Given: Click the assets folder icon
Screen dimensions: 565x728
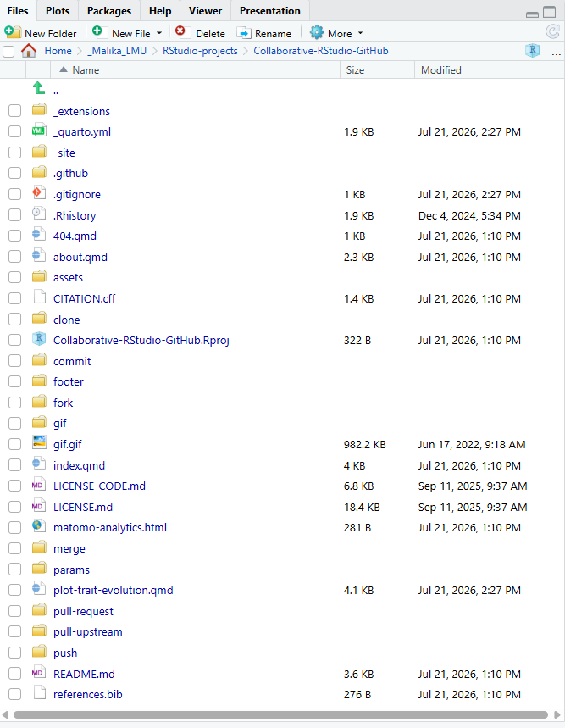Looking at the screenshot, I should tap(40, 276).
